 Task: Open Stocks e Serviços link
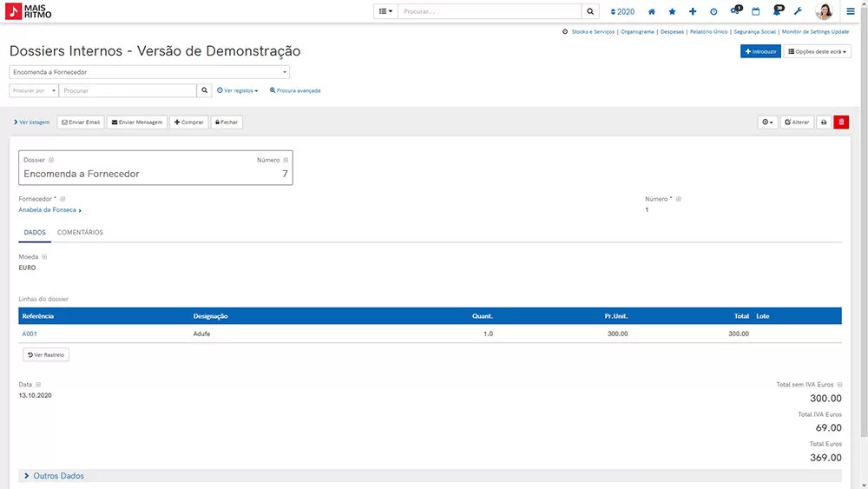[x=593, y=31]
